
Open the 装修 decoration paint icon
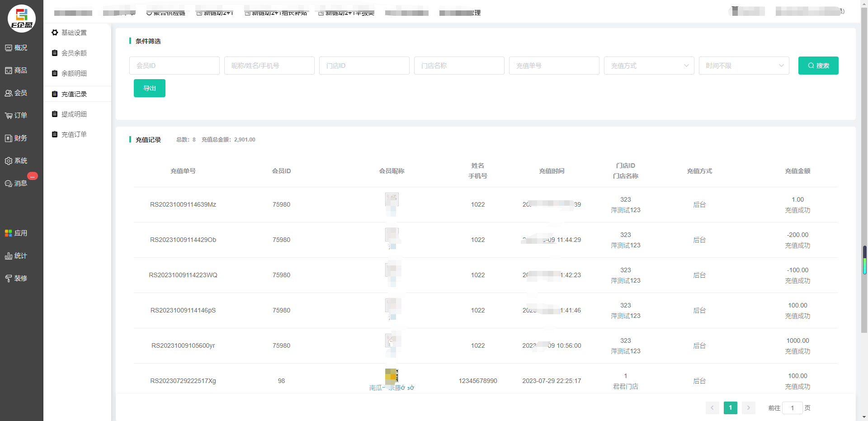pos(9,279)
